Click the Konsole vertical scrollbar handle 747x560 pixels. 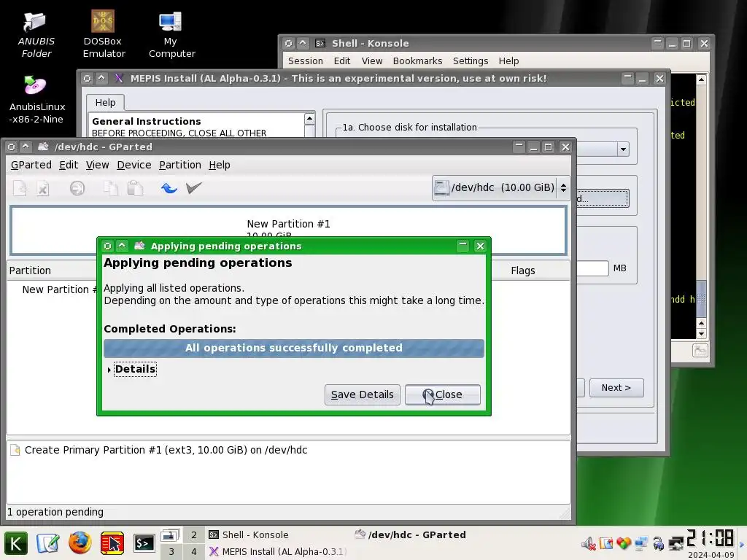point(701,299)
